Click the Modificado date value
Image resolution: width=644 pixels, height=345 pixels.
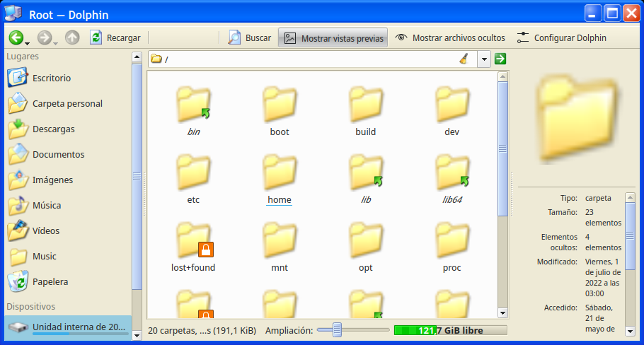point(603,277)
